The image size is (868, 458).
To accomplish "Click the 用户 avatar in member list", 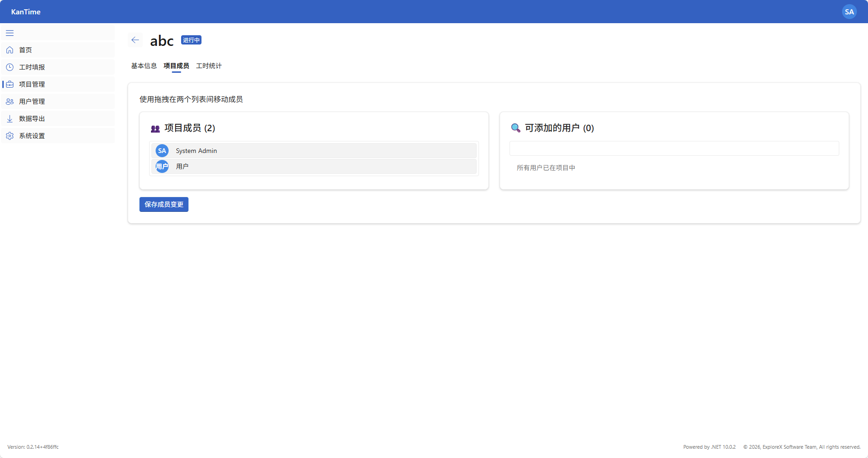I will [x=162, y=166].
